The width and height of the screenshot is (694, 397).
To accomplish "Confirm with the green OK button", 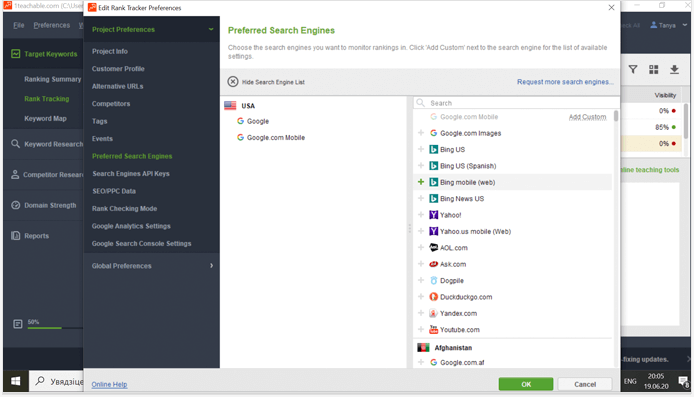I will tap(526, 384).
